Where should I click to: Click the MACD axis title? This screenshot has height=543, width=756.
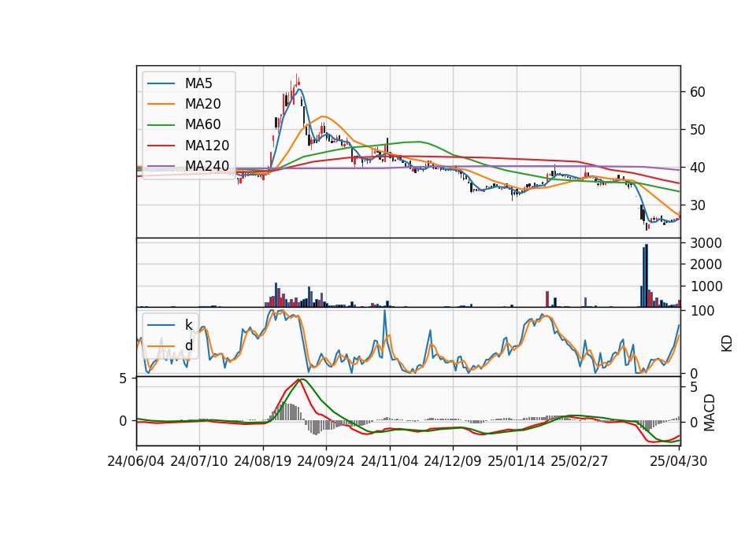coord(709,413)
